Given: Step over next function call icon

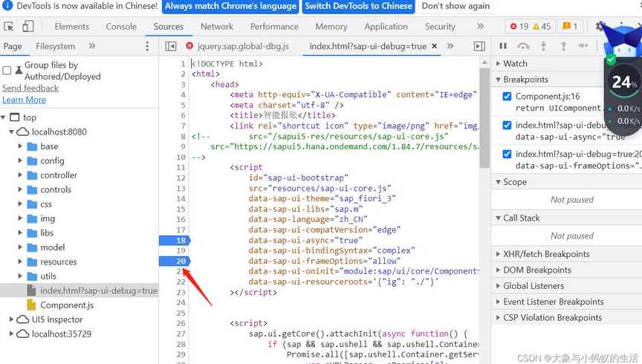Looking at the screenshot, I should 523,46.
